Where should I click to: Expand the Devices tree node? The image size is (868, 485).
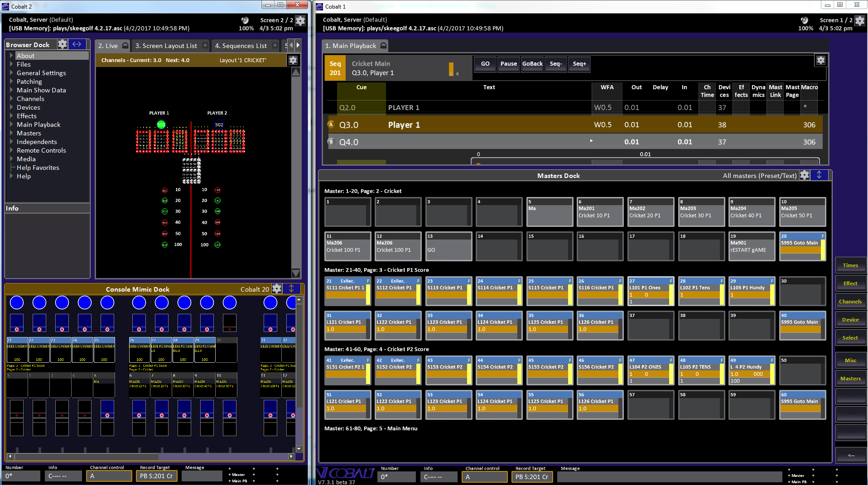(11, 107)
